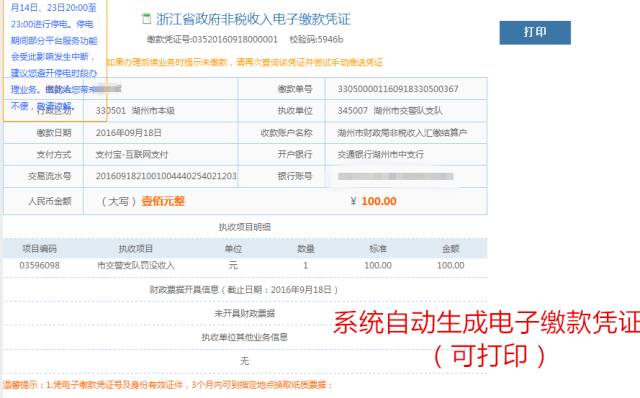This screenshot has height=398, width=640.
Task: Click the 交易流水号 label
Action: 49,176
